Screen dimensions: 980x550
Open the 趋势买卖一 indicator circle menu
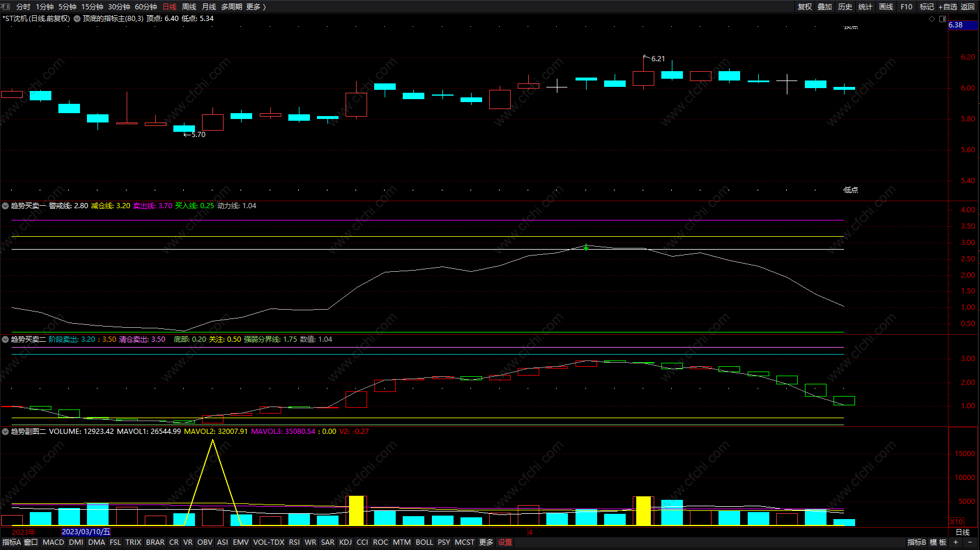(5, 206)
